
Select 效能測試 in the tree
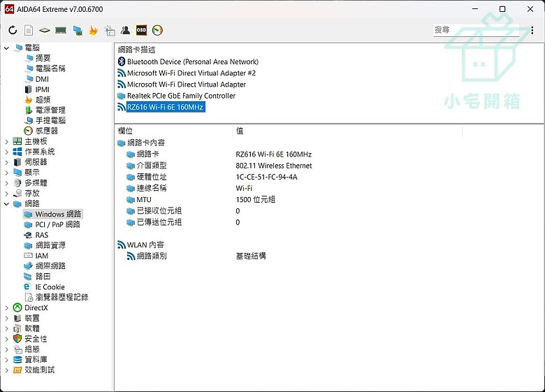pyautogui.click(x=40, y=370)
